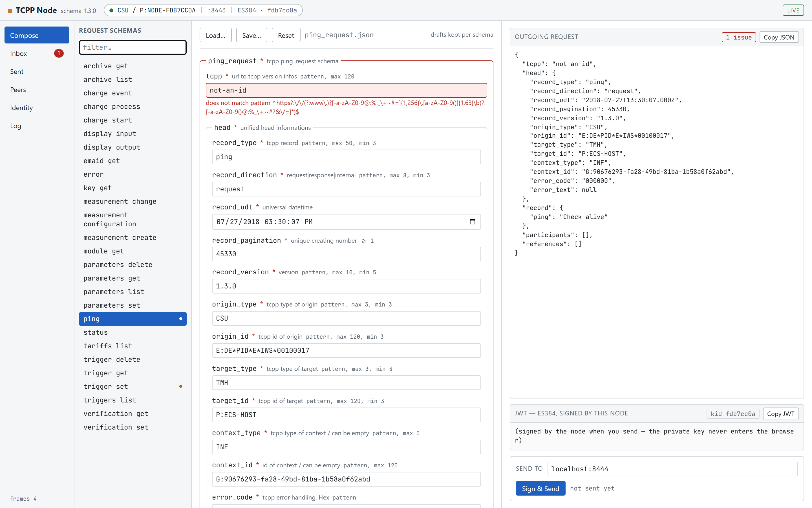Choose the tariffs list schema
Screen dimensions: 812x508
(x=133, y=346)
